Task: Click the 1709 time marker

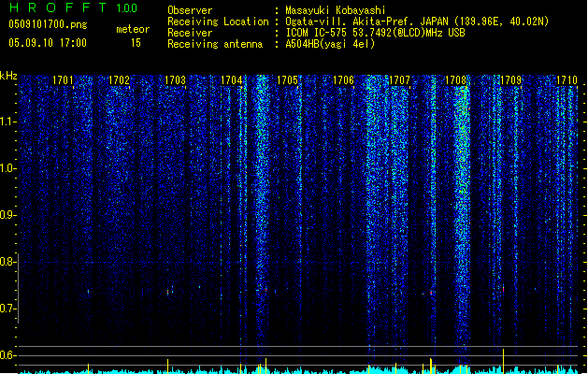Action: point(510,80)
